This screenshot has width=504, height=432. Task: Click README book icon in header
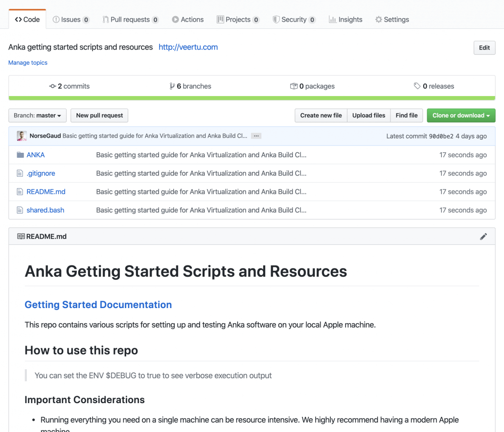tap(21, 237)
